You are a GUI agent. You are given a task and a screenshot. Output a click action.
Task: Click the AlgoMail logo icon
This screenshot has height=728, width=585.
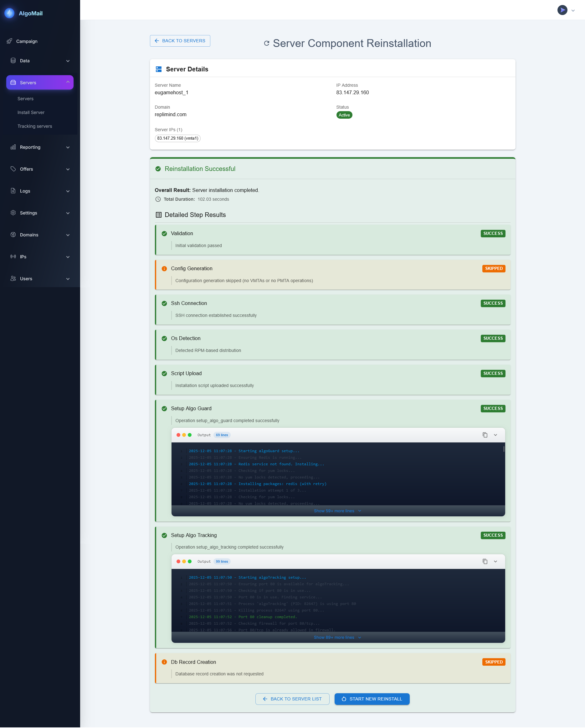point(9,13)
